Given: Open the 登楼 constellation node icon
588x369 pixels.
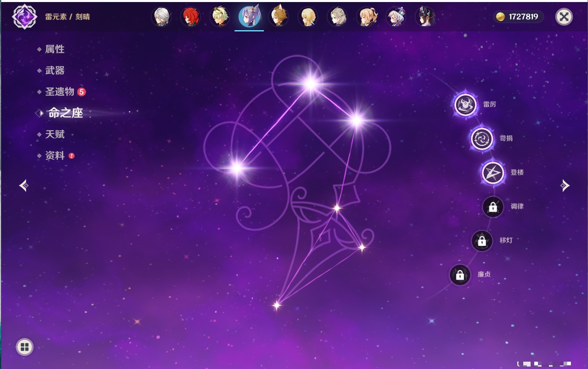Looking at the screenshot, I should (493, 172).
